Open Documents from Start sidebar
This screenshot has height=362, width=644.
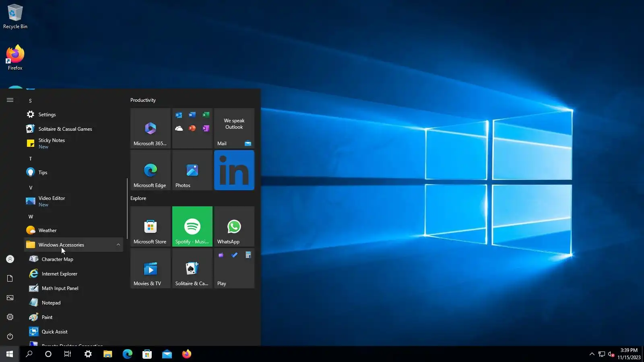[x=10, y=278]
